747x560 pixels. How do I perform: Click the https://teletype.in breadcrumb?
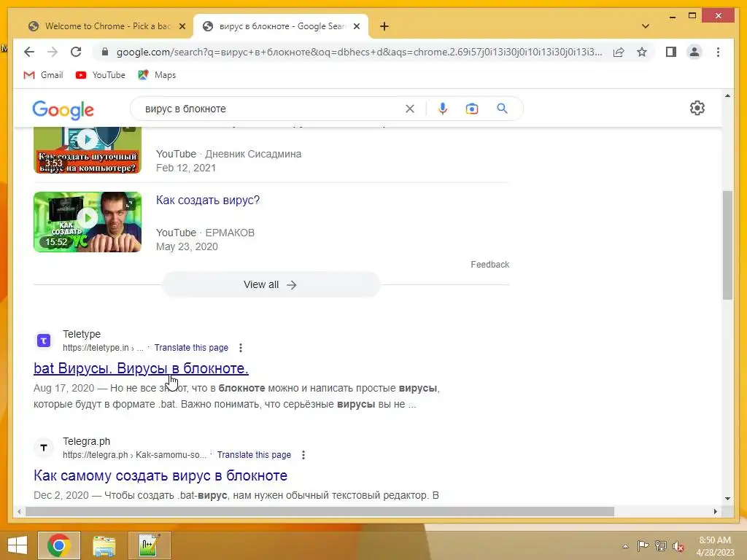point(96,348)
